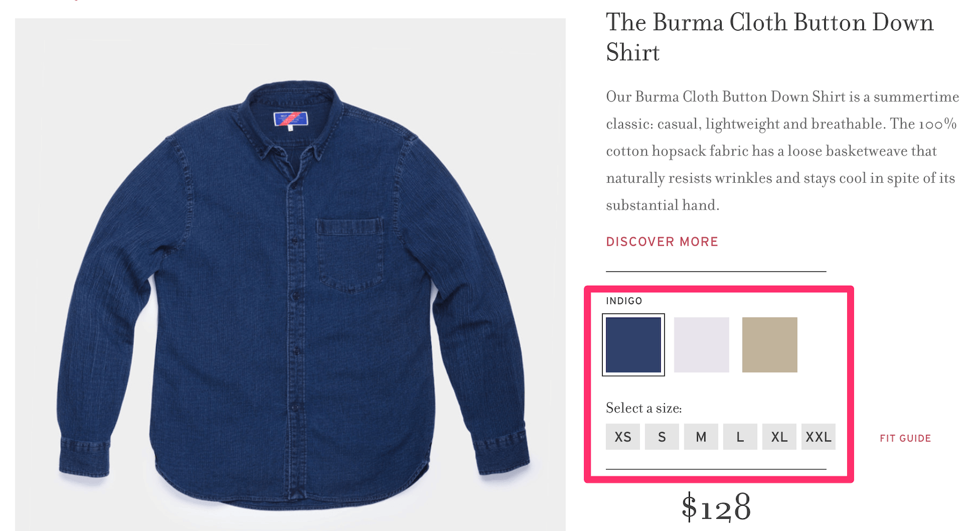
Task: Click the INDIGO color name label
Action: pyautogui.click(x=624, y=301)
